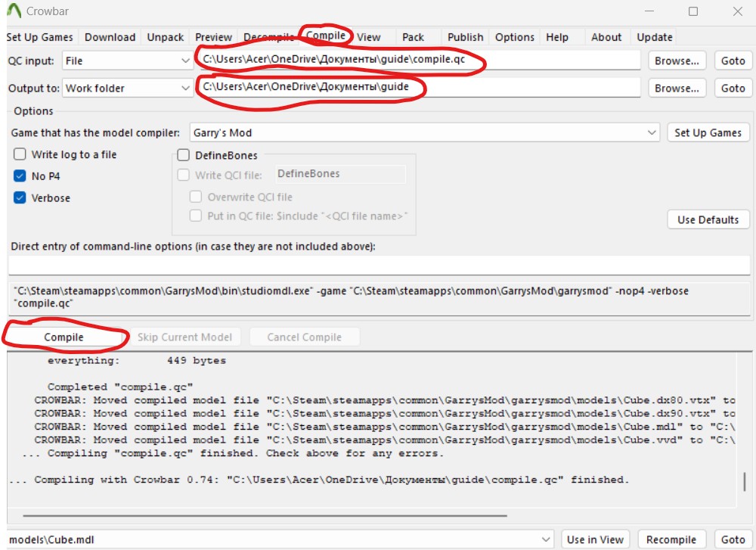Close the Crowbar window

tap(738, 11)
